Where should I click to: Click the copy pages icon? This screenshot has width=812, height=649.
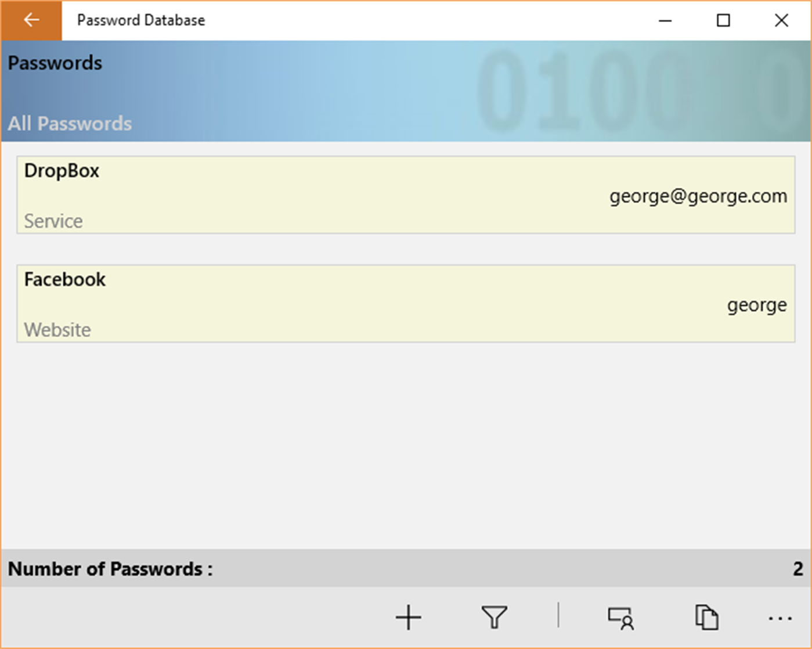click(x=706, y=617)
